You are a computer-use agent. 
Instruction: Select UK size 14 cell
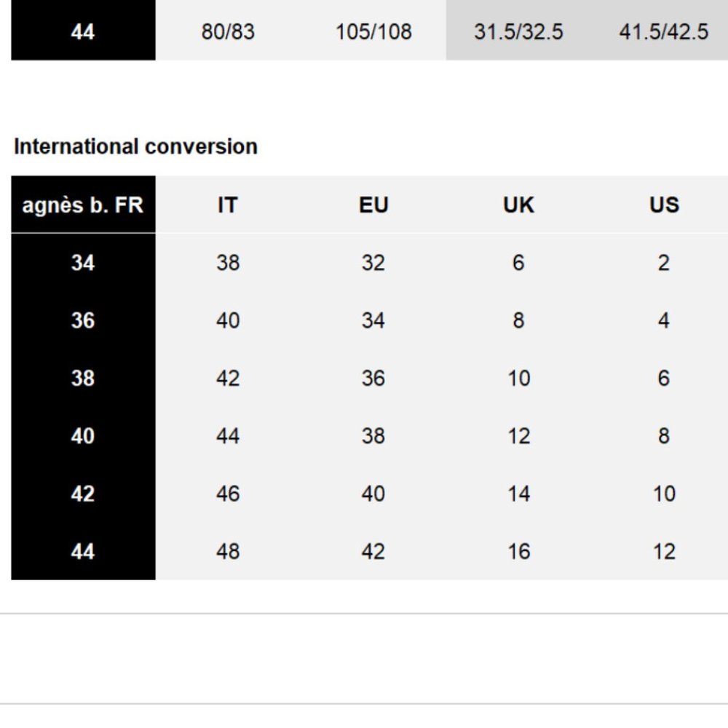click(x=518, y=494)
